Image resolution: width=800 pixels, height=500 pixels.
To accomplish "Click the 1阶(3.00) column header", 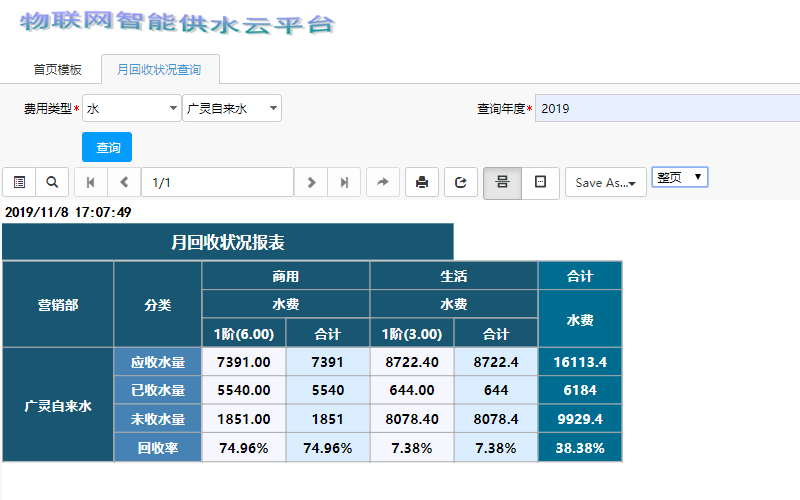I will pyautogui.click(x=412, y=334).
